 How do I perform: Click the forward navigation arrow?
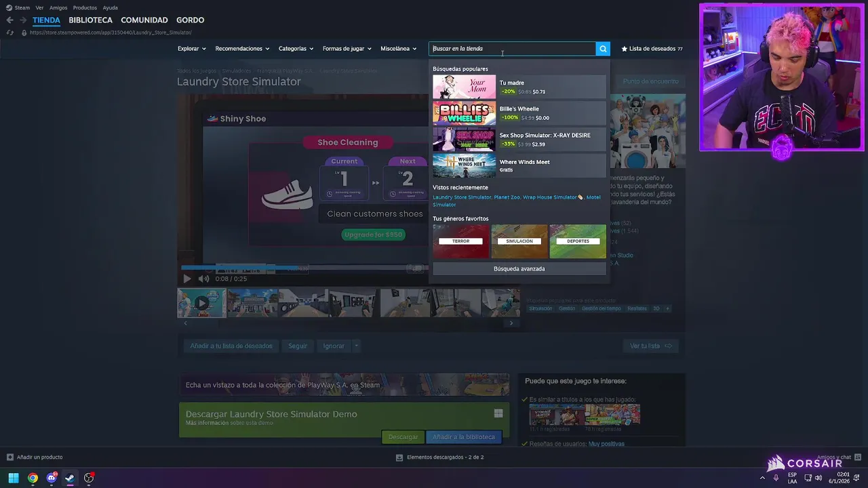(22, 20)
